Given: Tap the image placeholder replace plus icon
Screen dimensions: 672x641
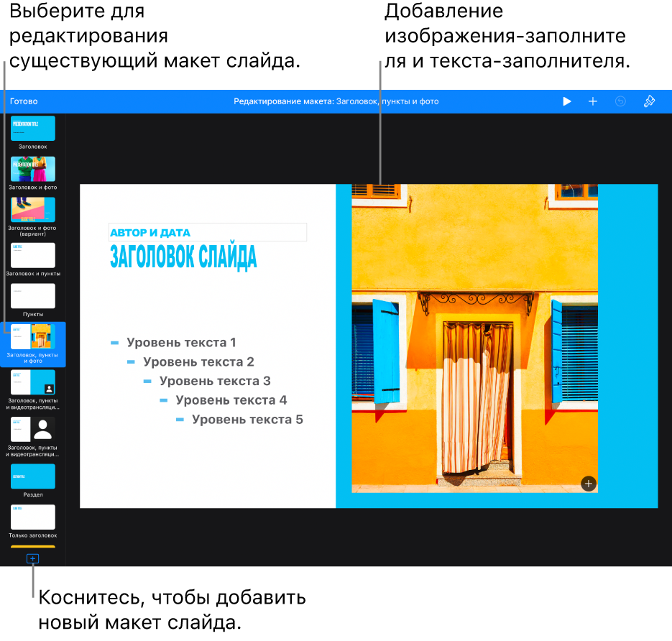Looking at the screenshot, I should click(x=589, y=484).
